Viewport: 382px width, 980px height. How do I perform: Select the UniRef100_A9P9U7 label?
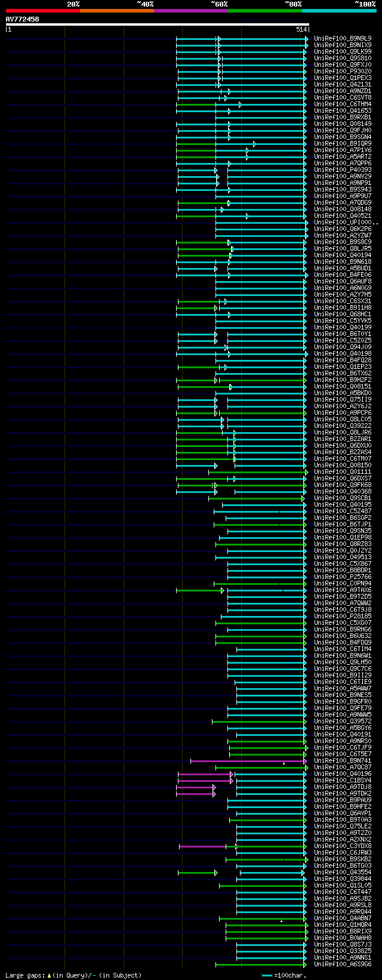coord(343,196)
